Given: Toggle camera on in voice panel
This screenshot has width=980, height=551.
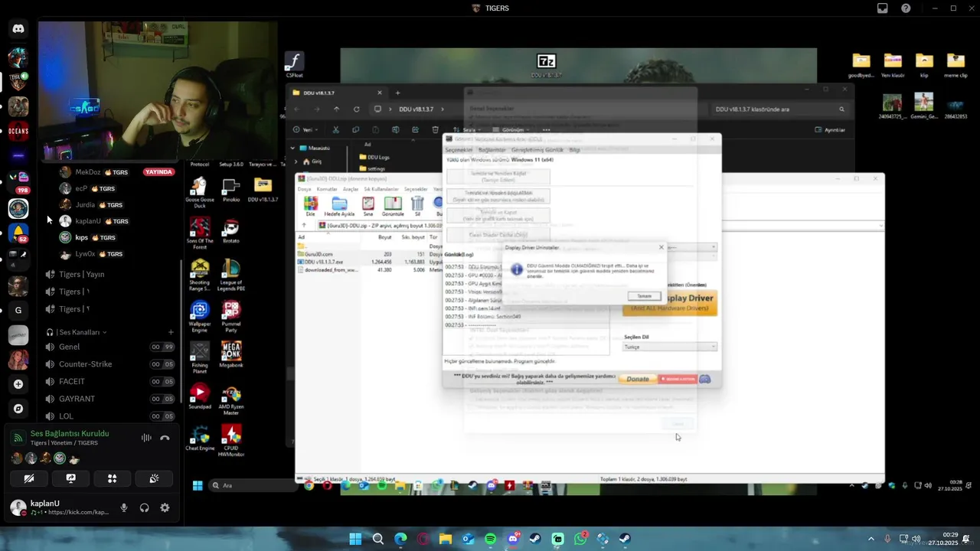Looking at the screenshot, I should pos(29,478).
